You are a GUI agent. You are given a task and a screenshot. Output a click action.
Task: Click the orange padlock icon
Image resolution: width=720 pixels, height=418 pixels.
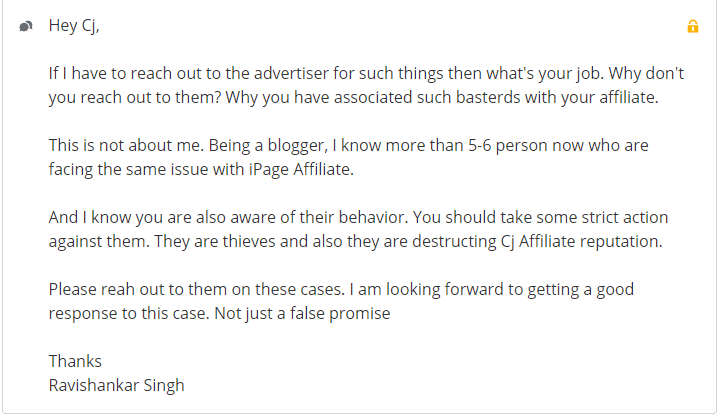click(692, 27)
